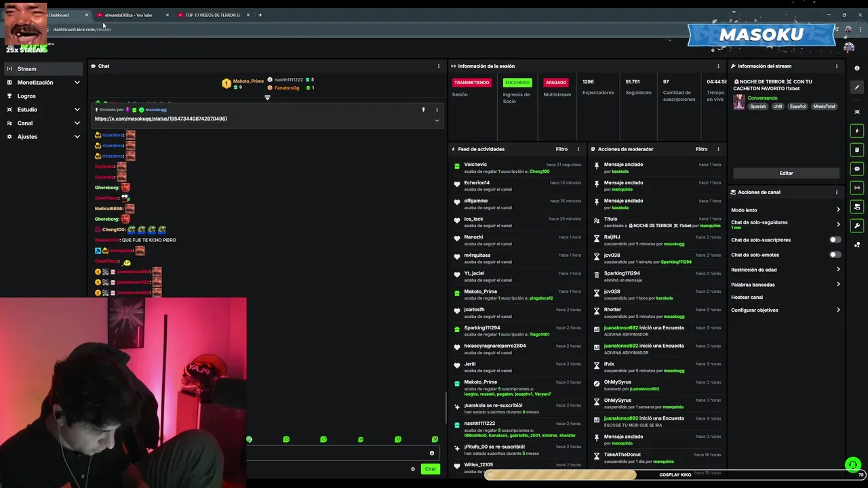The height and width of the screenshot is (488, 868).
Task: Click the TakeATheDonut suspension entry
Action: (656, 457)
